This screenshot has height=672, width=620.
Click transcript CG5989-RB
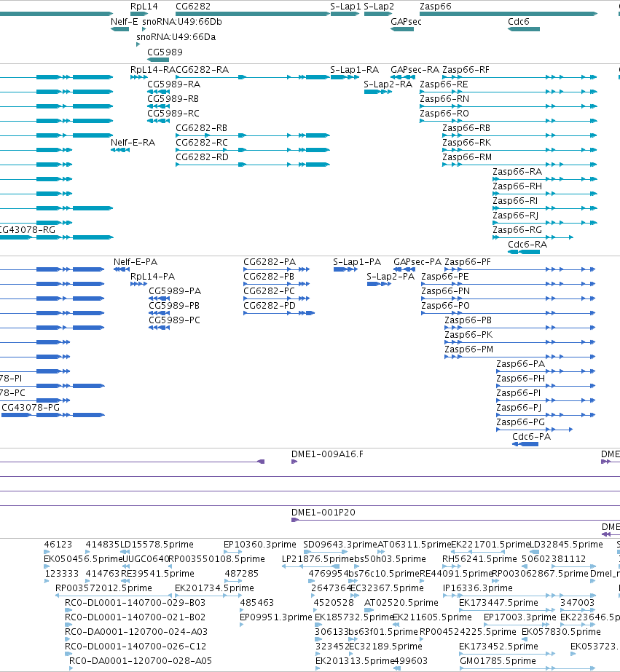(173, 99)
